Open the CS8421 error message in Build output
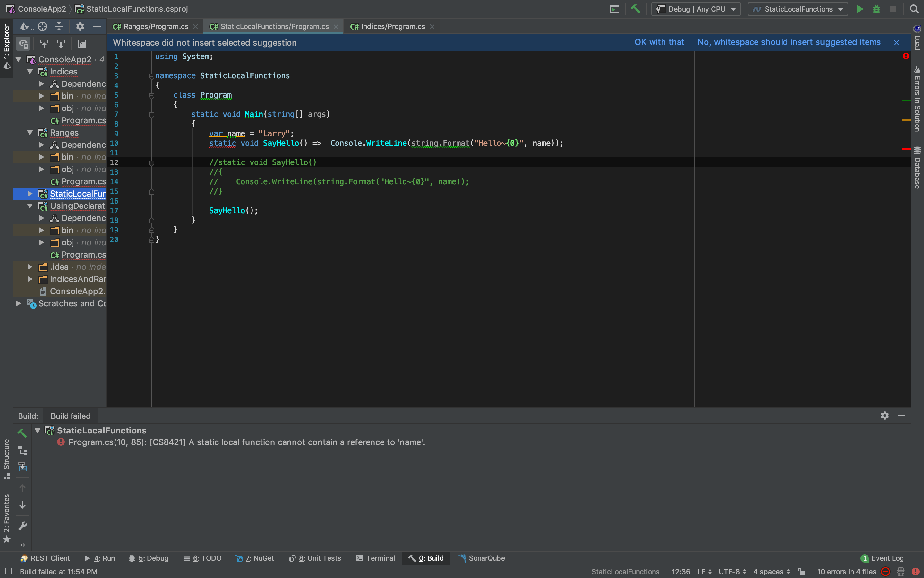The width and height of the screenshot is (924, 578). [x=247, y=442]
